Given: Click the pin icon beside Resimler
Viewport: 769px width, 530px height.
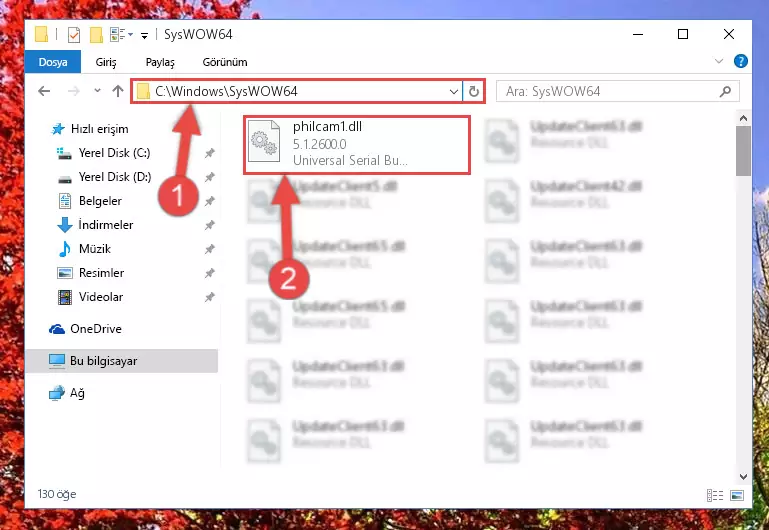Looking at the screenshot, I should tap(209, 273).
